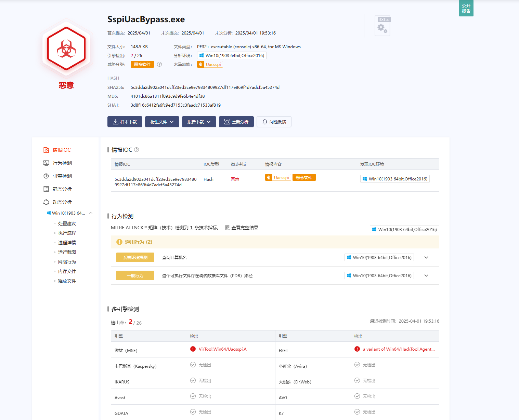
Task: Click the SHA256 hash in IOC table
Action: click(156, 182)
